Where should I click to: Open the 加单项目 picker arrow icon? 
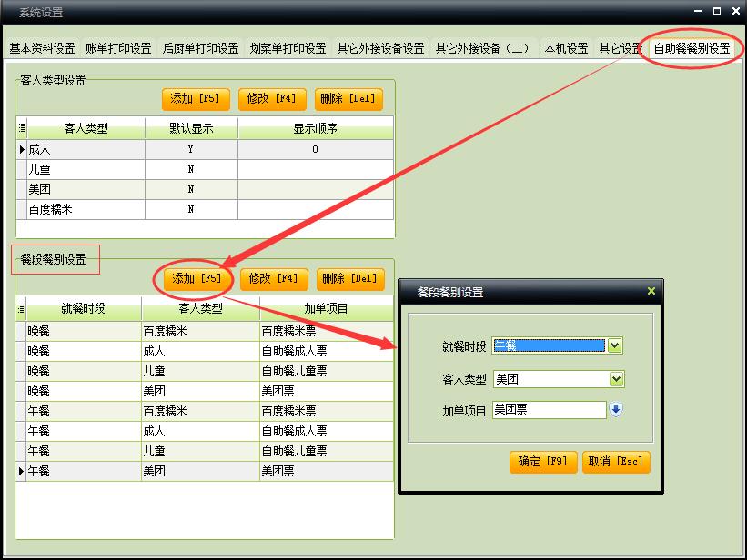(x=616, y=409)
